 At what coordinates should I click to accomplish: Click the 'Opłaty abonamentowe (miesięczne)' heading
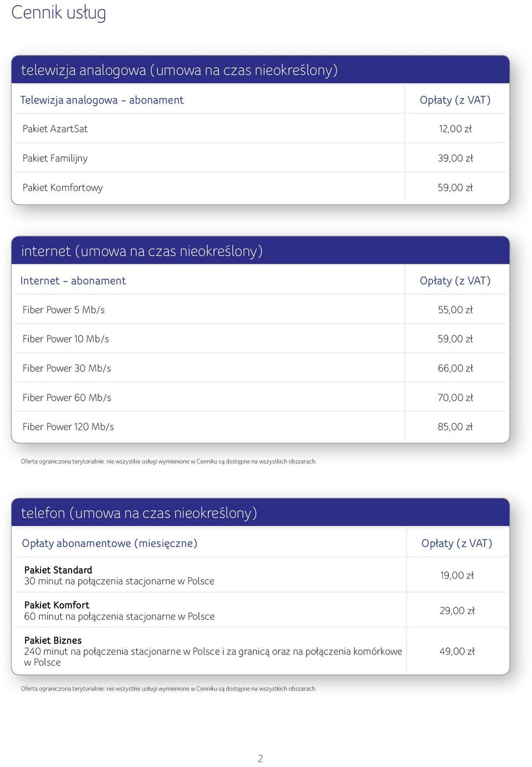[110, 543]
